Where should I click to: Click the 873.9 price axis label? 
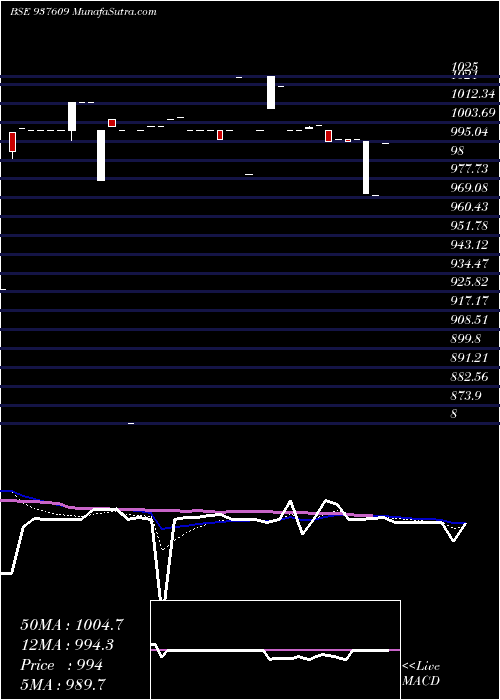click(466, 395)
